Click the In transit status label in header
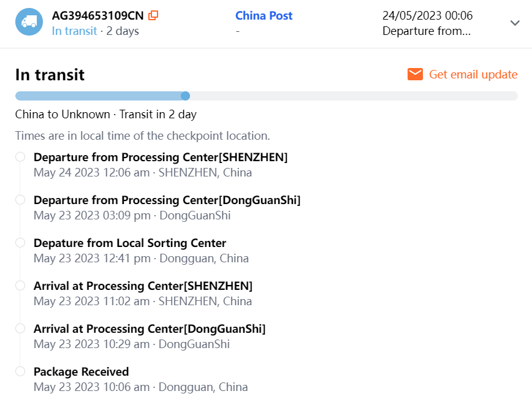Viewport: 532px width, 410px height. click(x=74, y=31)
